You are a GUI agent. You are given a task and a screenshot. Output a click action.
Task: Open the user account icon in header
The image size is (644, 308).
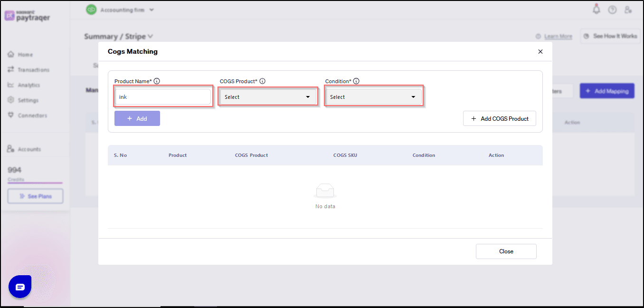(x=628, y=10)
